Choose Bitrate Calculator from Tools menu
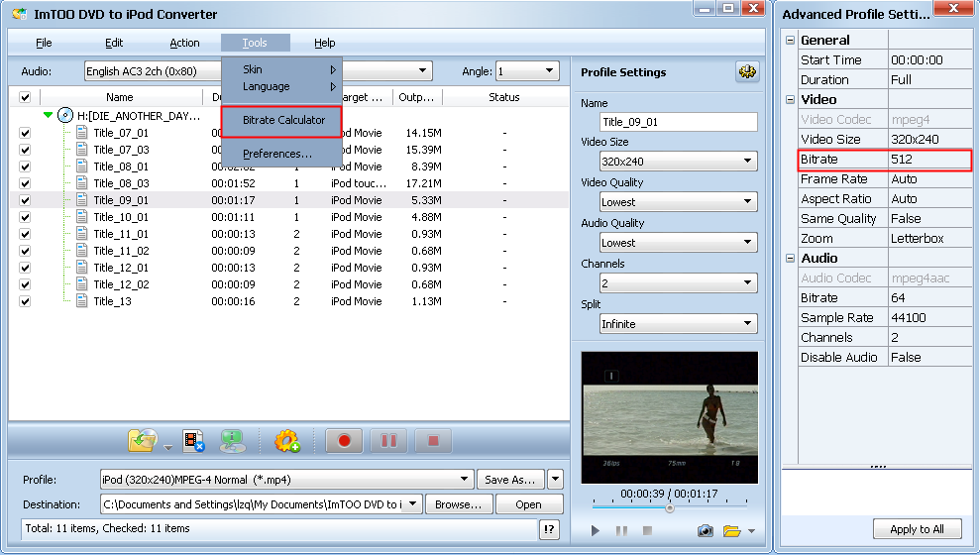This screenshot has height=555, width=980. tap(281, 121)
